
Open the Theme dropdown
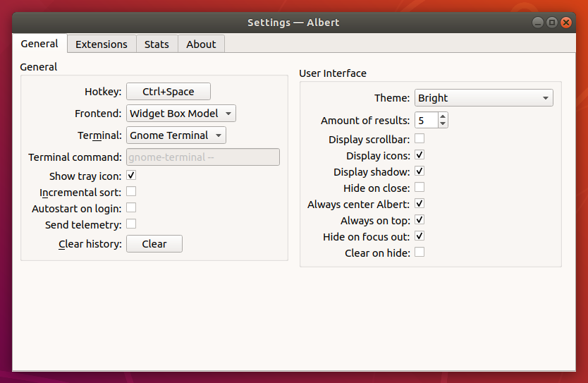(x=483, y=98)
